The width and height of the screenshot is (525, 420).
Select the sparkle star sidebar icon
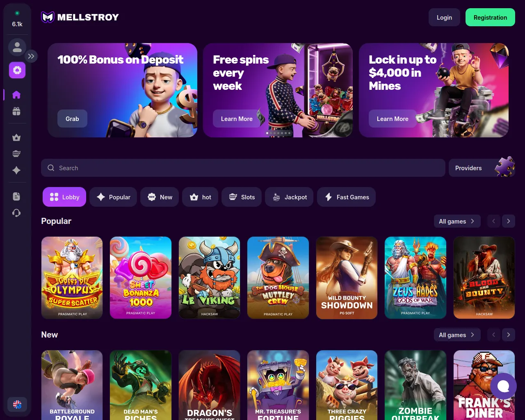(16, 170)
